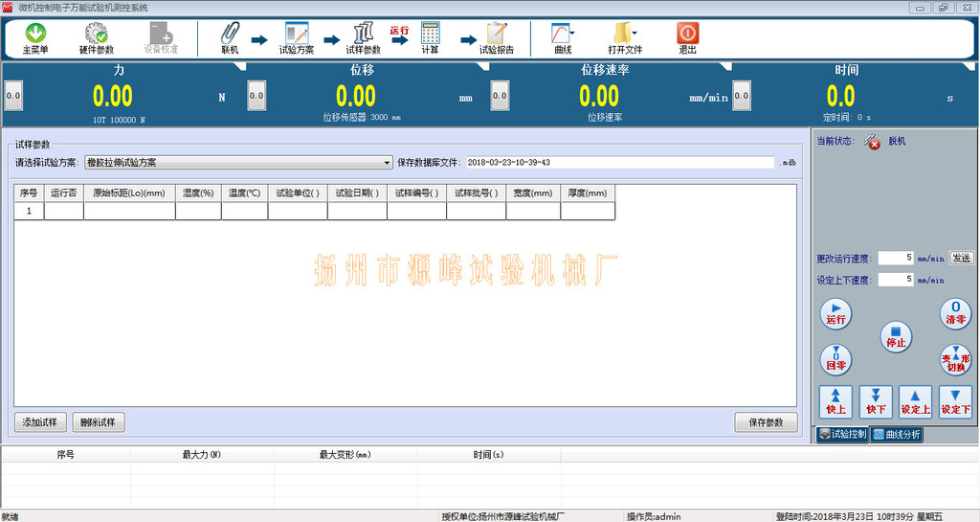Screen dimensions: 980x522
Task: Click the 更改运行速度 speed input field
Action: [896, 258]
